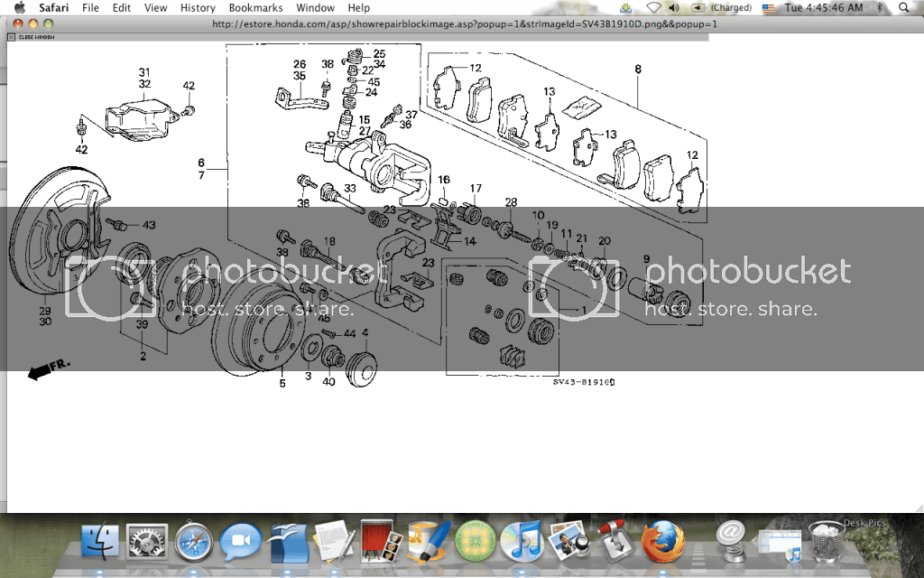Viewport: 924px width, 578px height.
Task: Click the US flag input menu
Action: click(768, 8)
